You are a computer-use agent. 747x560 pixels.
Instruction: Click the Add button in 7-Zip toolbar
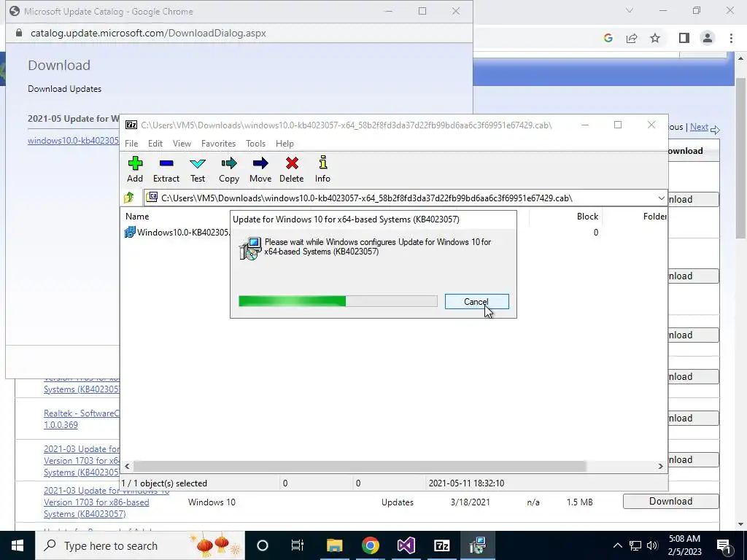click(x=135, y=169)
